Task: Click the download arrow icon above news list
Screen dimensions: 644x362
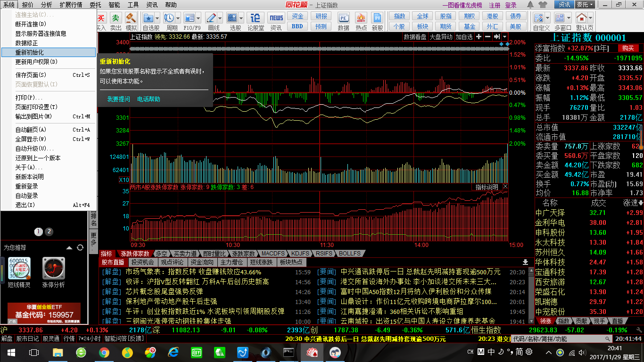Action: 525,262
